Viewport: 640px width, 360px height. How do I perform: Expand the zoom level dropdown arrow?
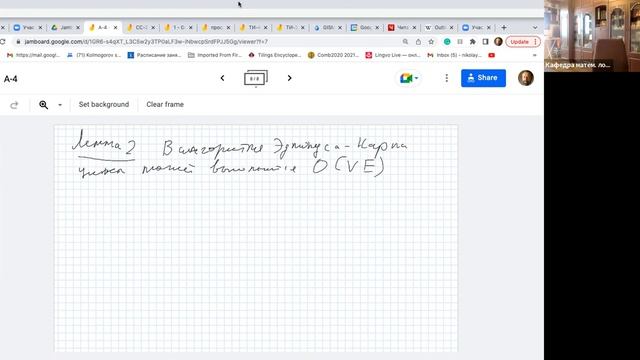pos(60,105)
